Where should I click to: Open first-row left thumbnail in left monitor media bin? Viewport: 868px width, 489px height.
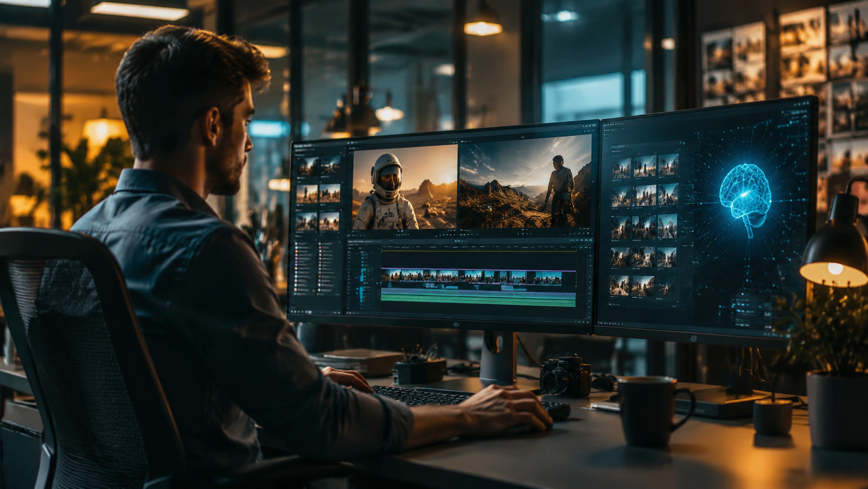(308, 166)
